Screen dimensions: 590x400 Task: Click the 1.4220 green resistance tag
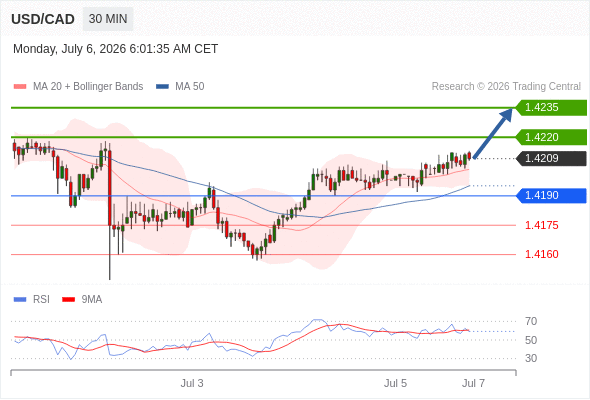(x=551, y=137)
